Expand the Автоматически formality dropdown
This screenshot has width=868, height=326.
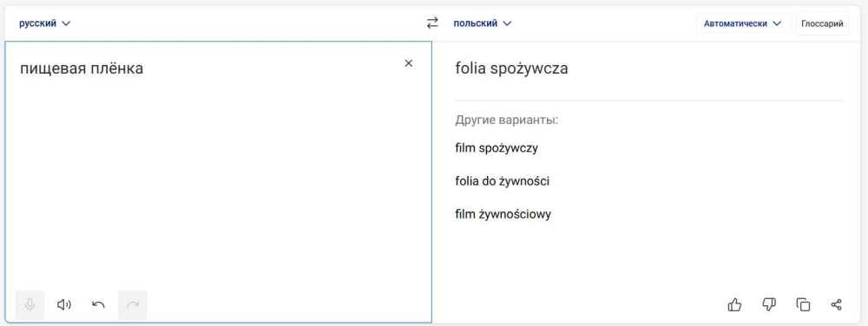[x=742, y=23]
